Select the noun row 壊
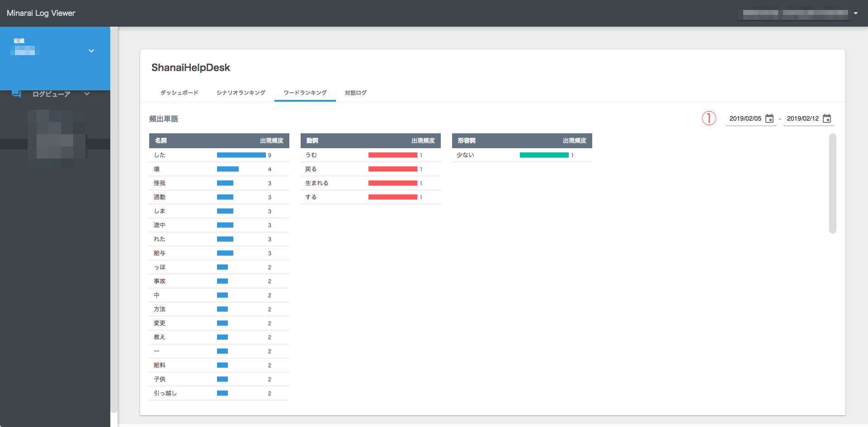The image size is (868, 427). tap(219, 169)
